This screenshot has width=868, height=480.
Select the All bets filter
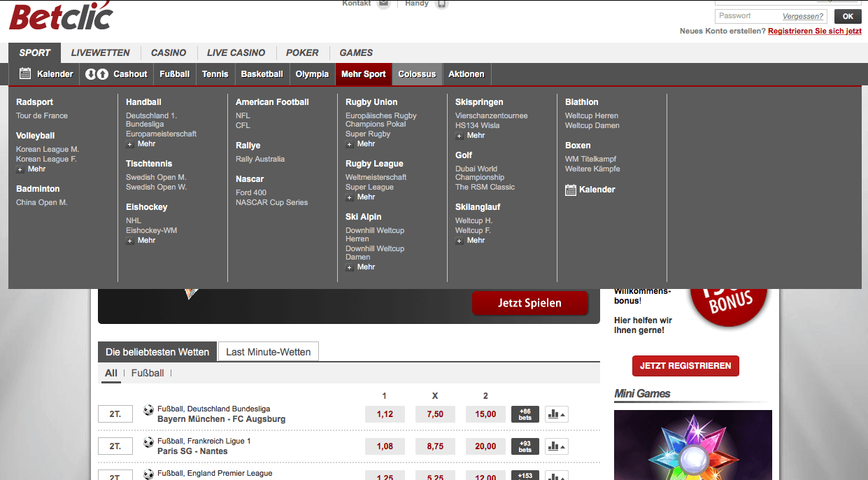(111, 374)
